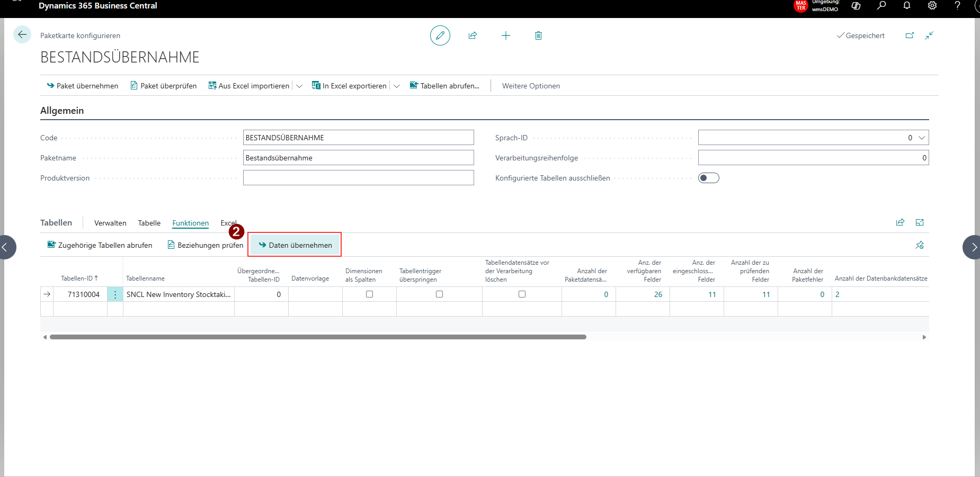Viewport: 980px width, 477px height.
Task: Sort by Tabellen-ID column header
Action: pos(79,278)
